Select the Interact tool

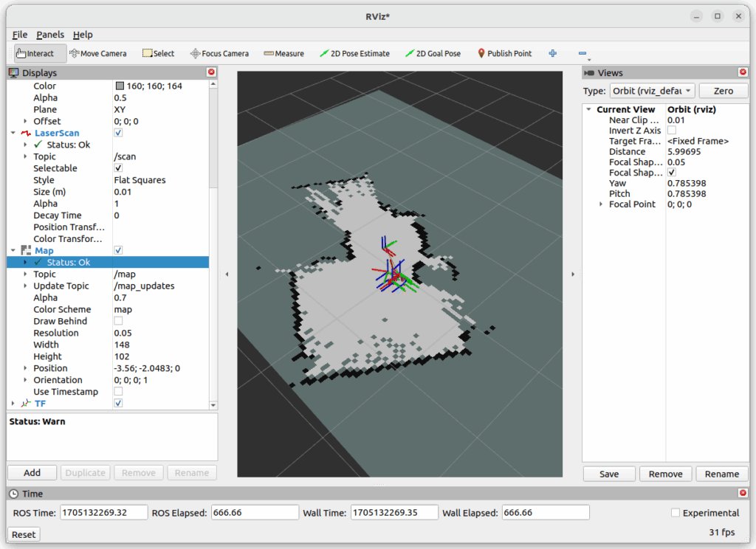tap(40, 53)
